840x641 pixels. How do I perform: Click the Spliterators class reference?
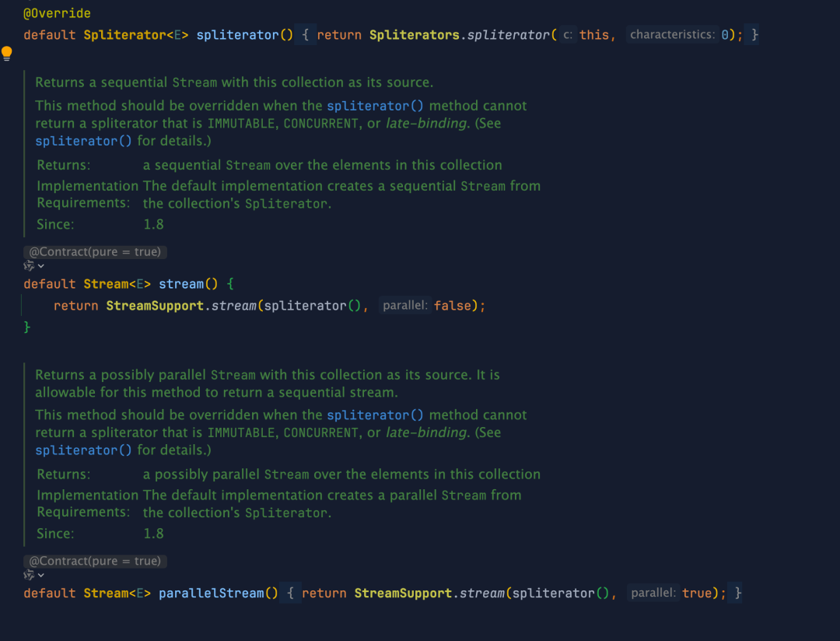coord(414,35)
